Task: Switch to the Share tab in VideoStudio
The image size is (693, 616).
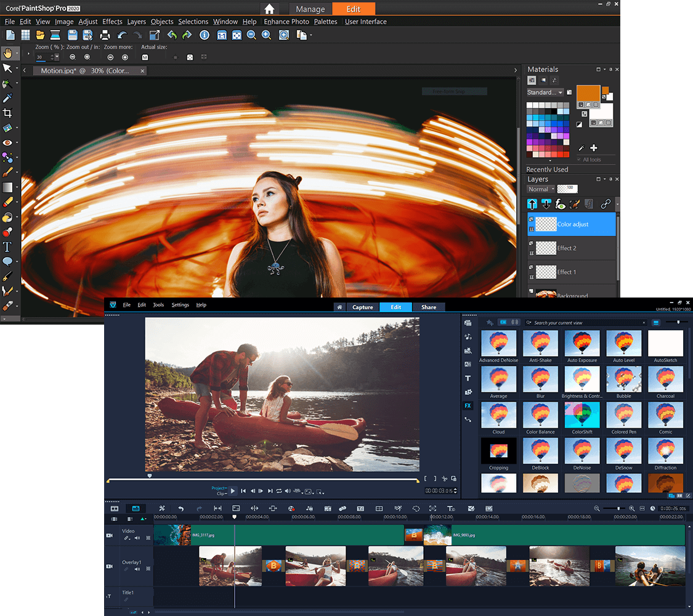Action: tap(429, 307)
